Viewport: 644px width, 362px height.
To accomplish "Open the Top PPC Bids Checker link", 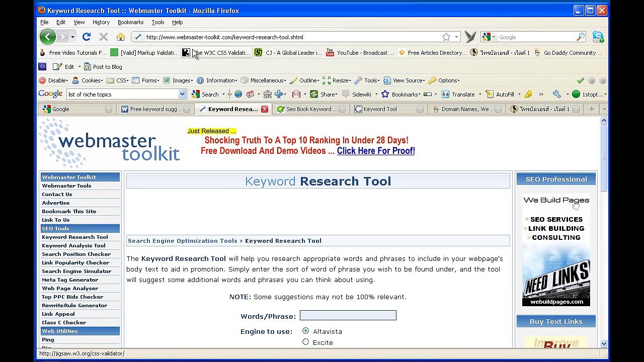I will (72, 297).
